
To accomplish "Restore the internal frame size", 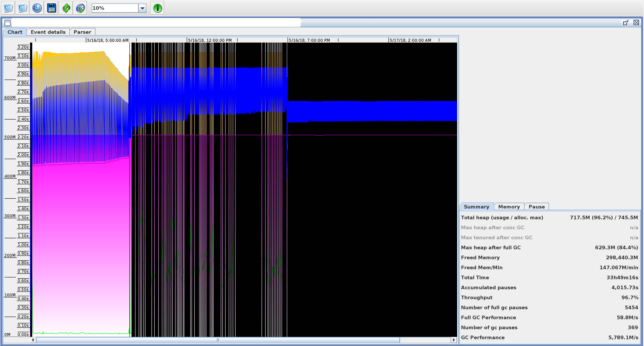I will tap(626, 23).
